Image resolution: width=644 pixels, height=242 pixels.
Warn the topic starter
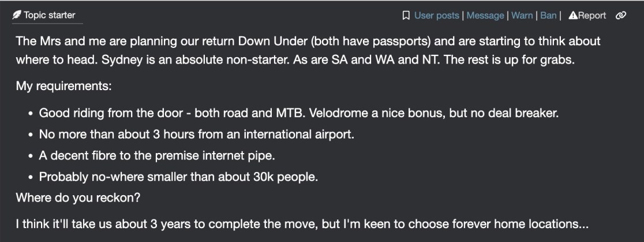[522, 16]
